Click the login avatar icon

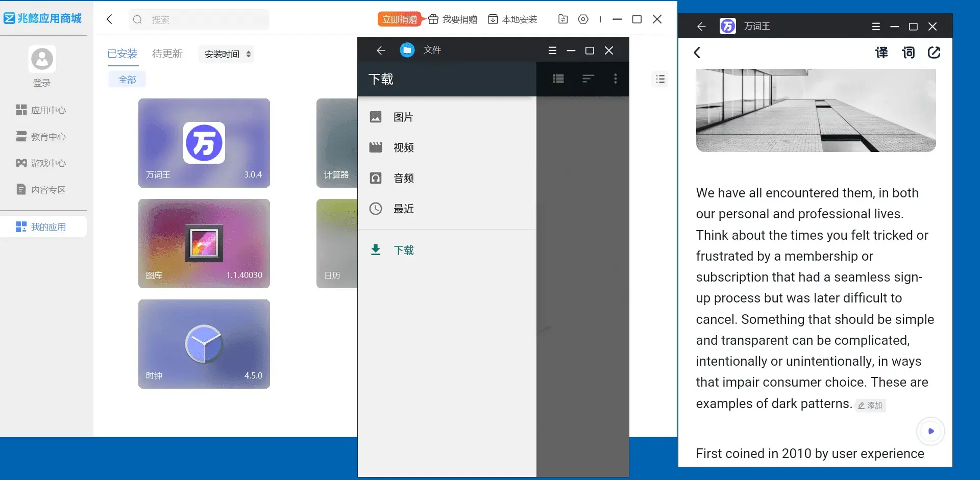click(x=42, y=59)
